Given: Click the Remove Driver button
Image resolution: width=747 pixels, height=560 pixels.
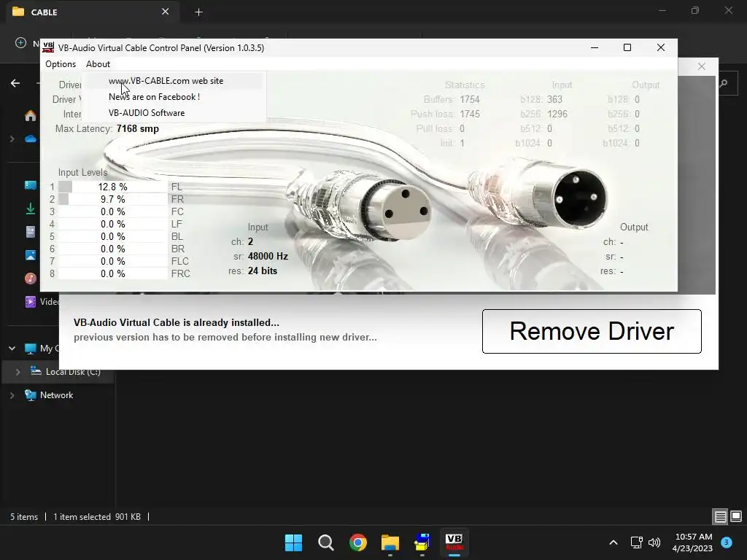Looking at the screenshot, I should coord(592,332).
